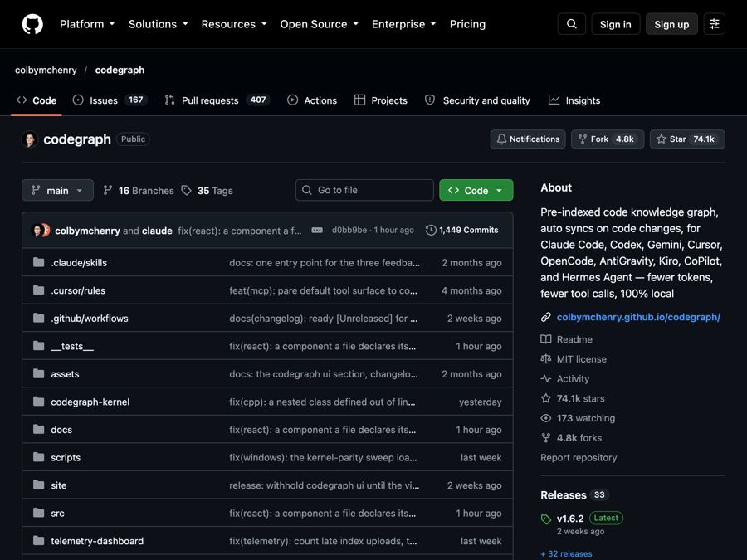
Task: Click the codegraph-kernel folder icon
Action: point(38,402)
